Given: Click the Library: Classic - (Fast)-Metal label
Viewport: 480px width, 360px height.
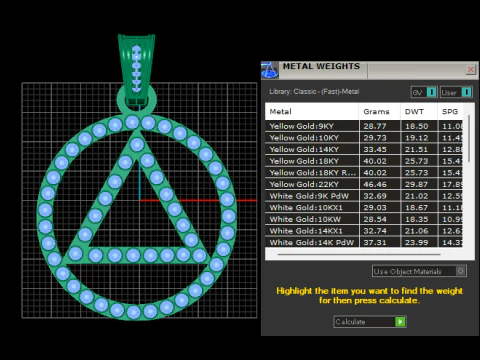Looking at the screenshot, I should (x=314, y=91).
